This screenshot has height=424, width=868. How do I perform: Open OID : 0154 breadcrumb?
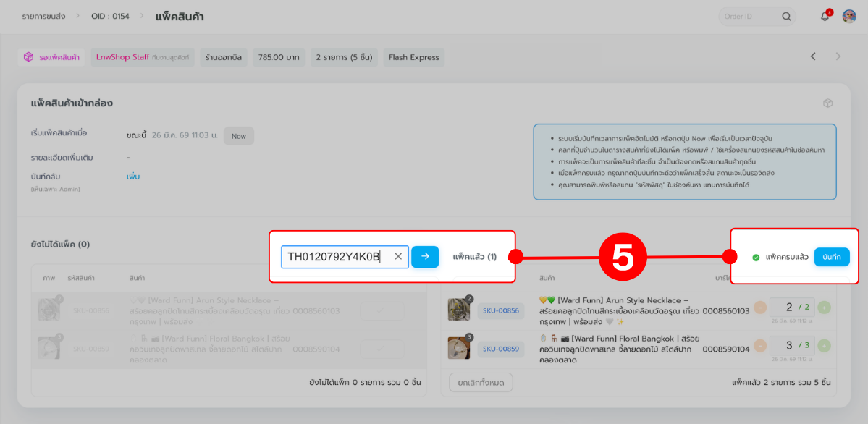[110, 17]
